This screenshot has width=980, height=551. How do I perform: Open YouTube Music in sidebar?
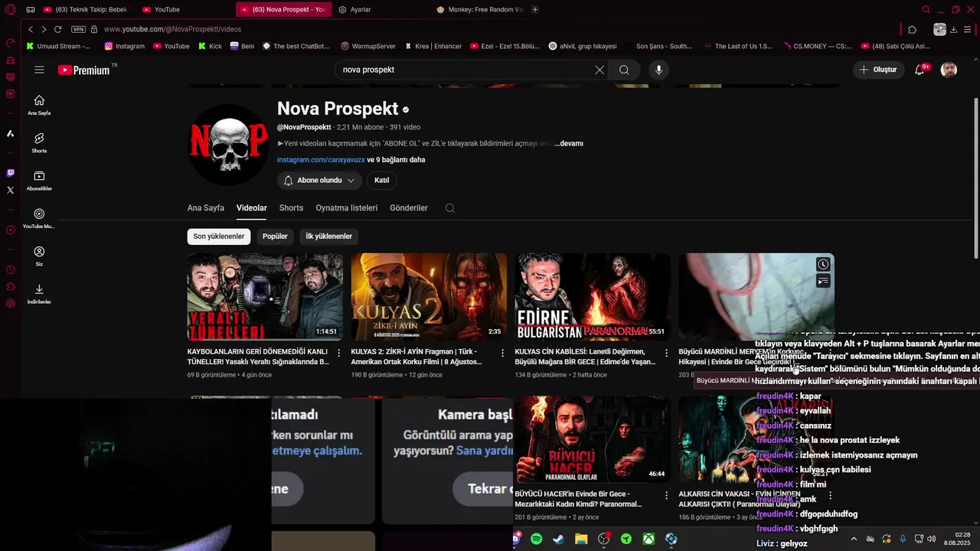39,218
